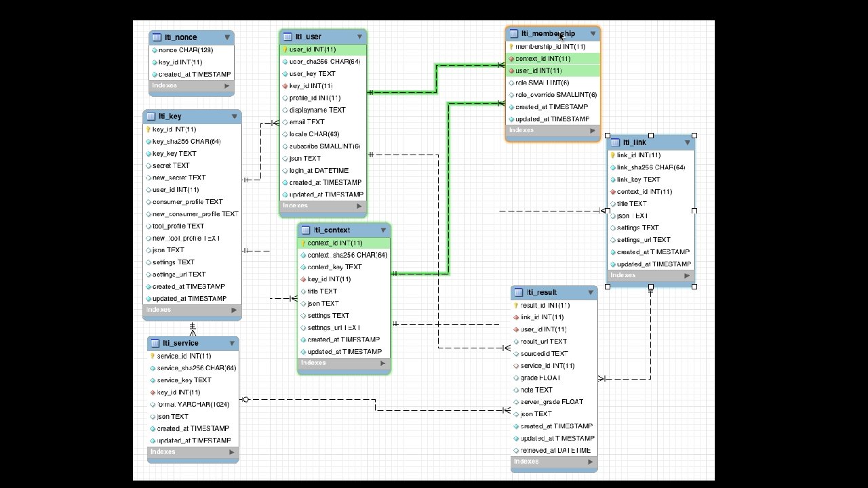Click the user_id primary key icon in lti_user
Screen dimensions: 868x488
(285, 49)
